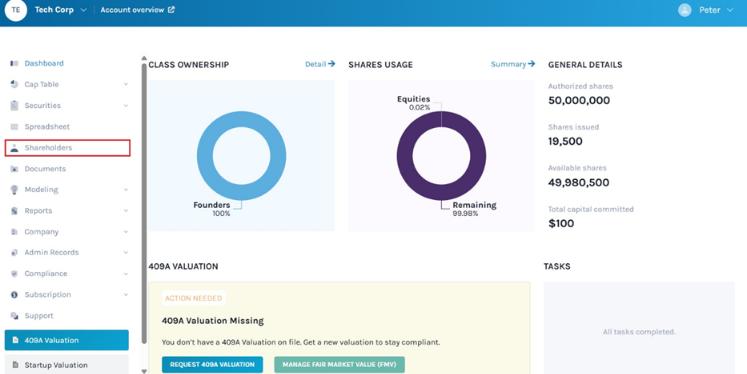Click the 49,980,500 available shares value
Viewport: 747px width, 374px height.
(578, 182)
